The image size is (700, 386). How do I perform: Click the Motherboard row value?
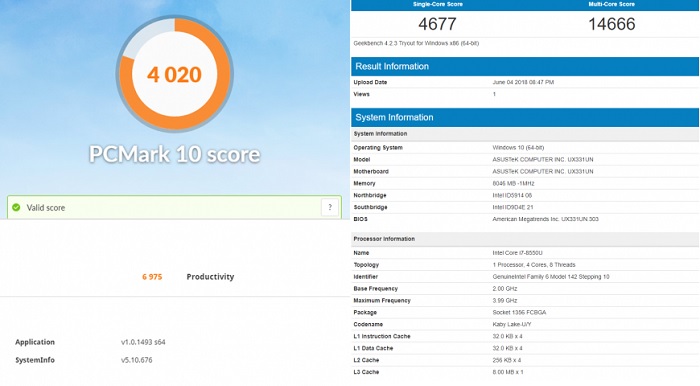[543, 171]
